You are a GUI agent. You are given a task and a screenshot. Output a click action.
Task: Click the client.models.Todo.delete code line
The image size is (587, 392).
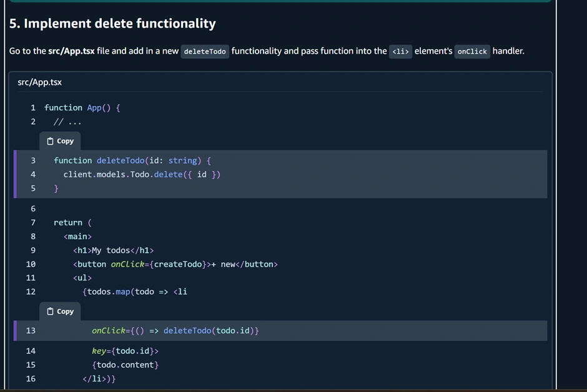pyautogui.click(x=142, y=174)
